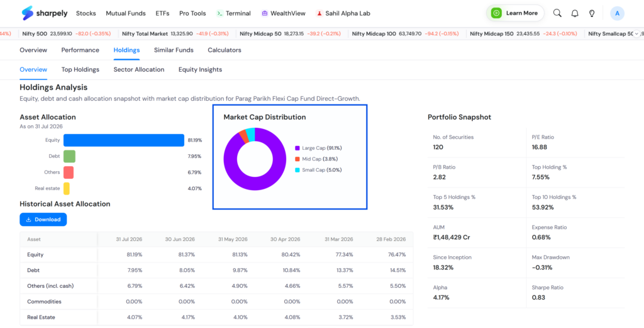Click the WealthView briefcase icon
Image resolution: width=644 pixels, height=328 pixels.
[265, 13]
